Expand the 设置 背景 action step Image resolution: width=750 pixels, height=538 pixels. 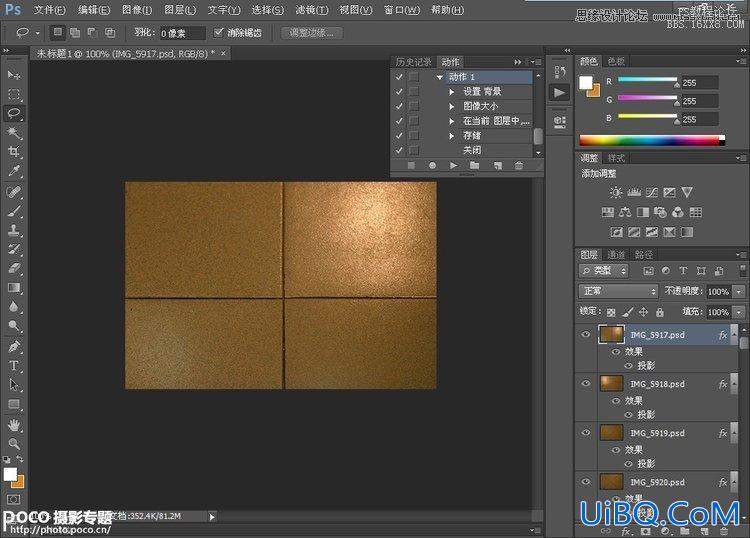tap(452, 92)
